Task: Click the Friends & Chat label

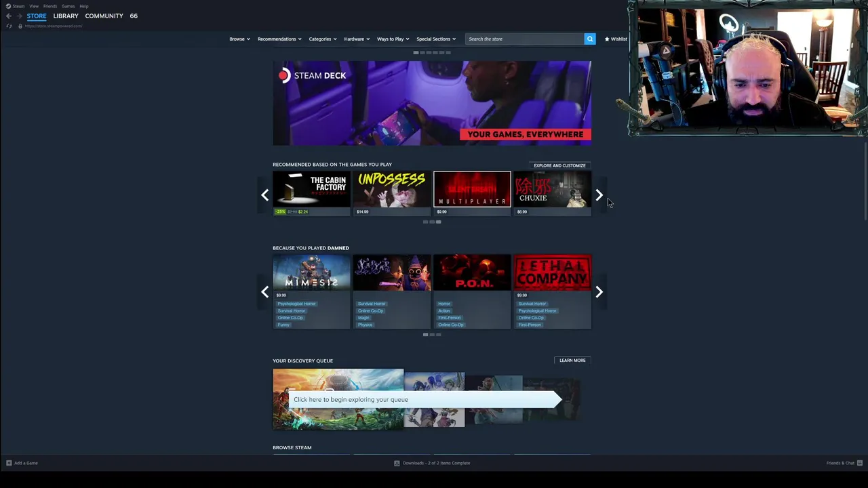Action: (840, 463)
